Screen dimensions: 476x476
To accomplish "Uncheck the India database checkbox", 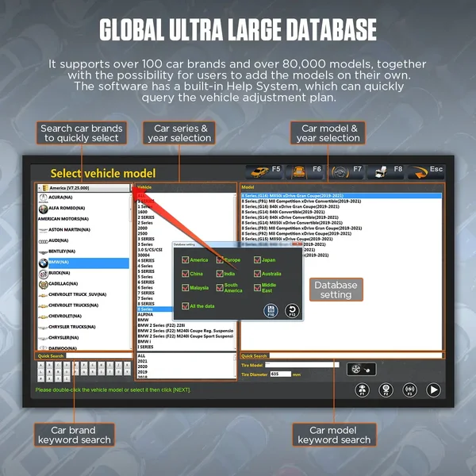I will coord(220,274).
